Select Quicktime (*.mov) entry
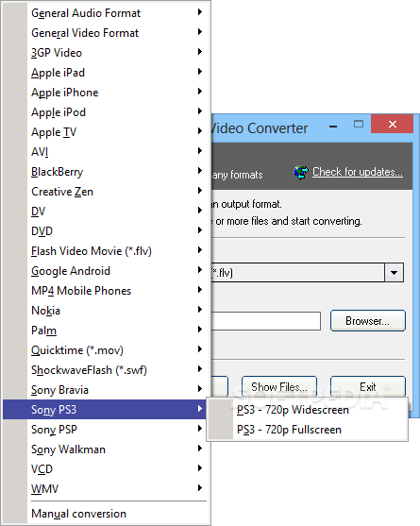Screen dimensions: 420x526 click(106, 349)
